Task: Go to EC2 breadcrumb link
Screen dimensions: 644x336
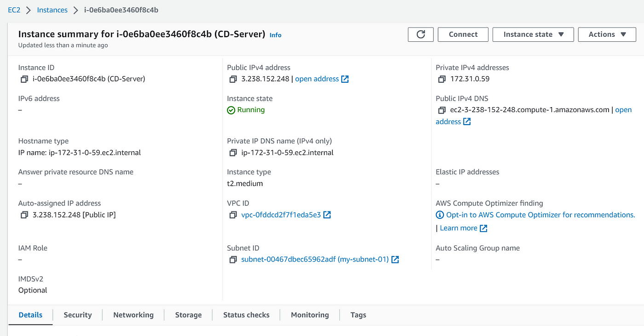Action: click(14, 10)
